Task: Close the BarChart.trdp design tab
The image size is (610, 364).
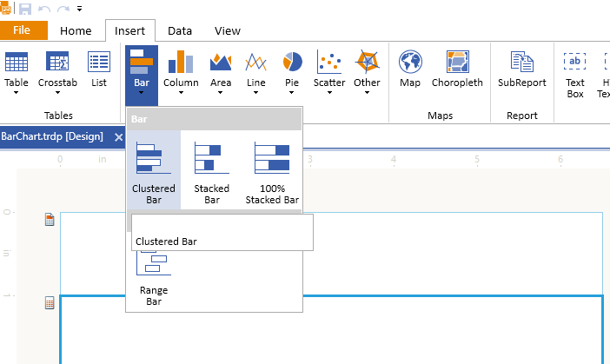Action: pyautogui.click(x=119, y=137)
